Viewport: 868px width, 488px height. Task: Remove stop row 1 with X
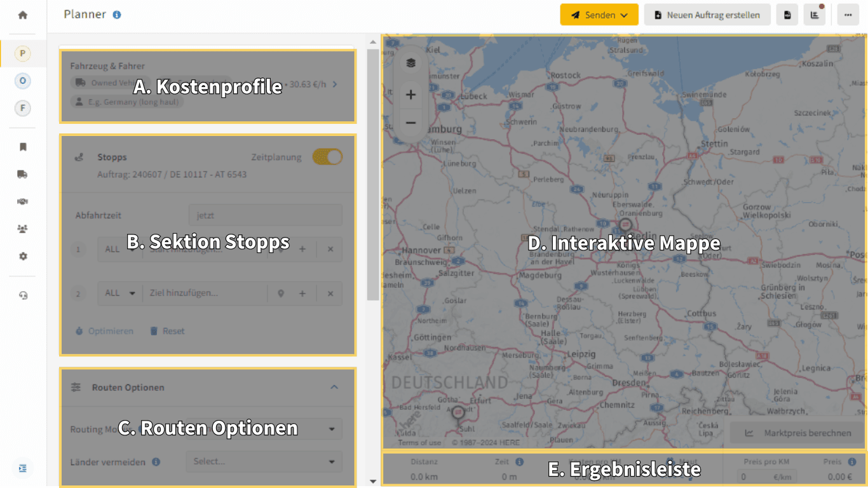coord(330,249)
